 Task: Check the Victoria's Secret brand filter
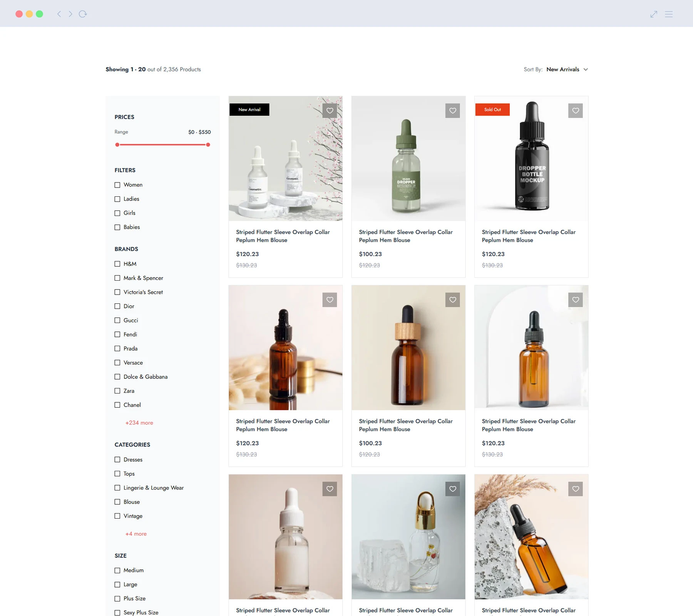pyautogui.click(x=117, y=292)
